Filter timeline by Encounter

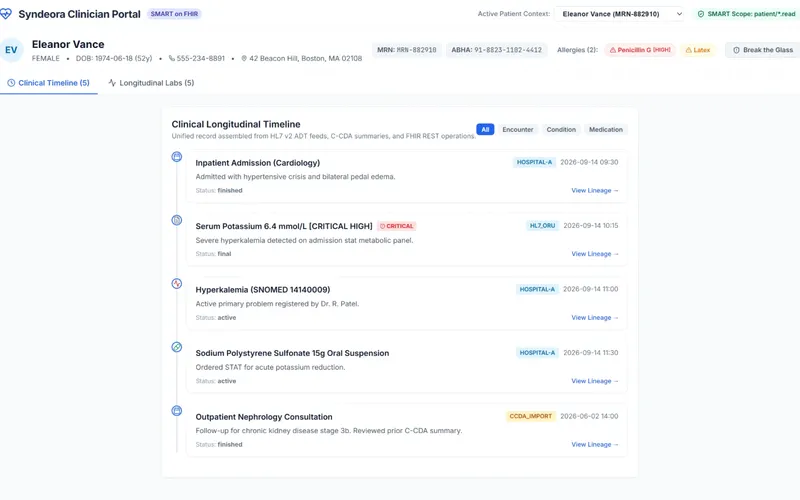[518, 130]
